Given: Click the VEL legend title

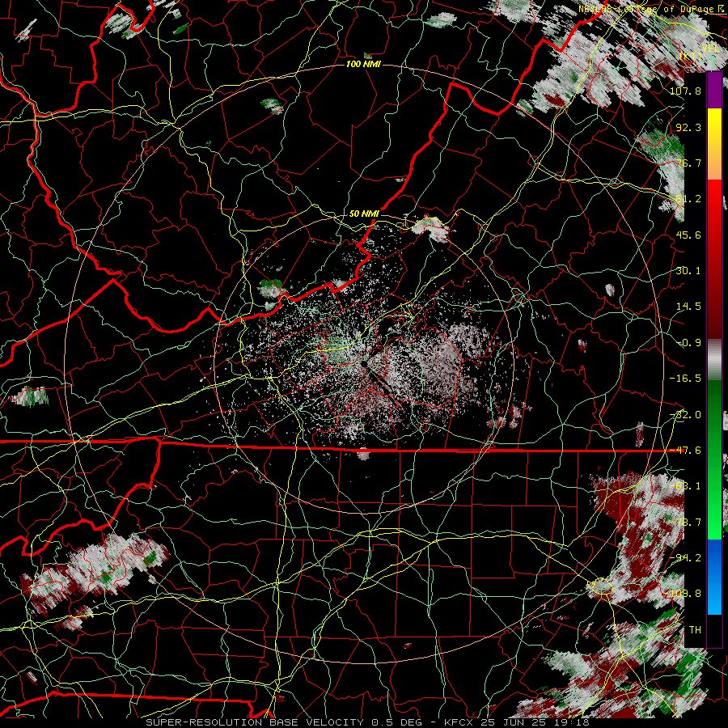Looking at the screenshot, I should 711,49.
